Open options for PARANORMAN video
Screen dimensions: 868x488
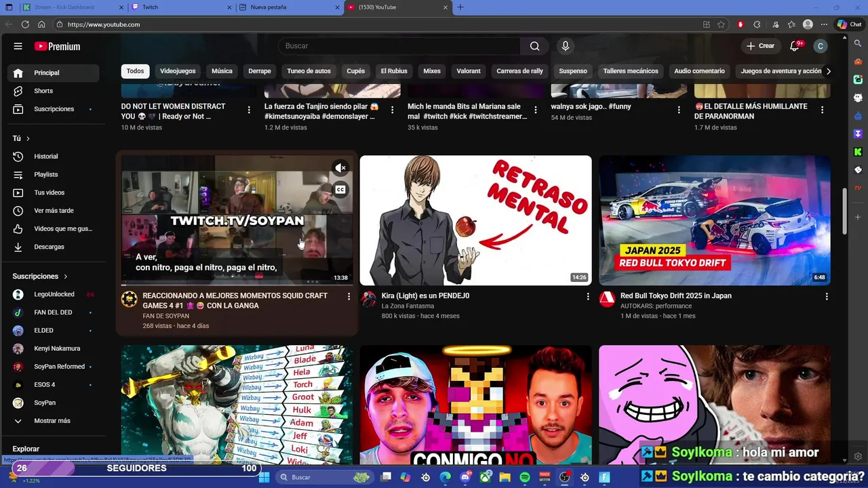tap(822, 110)
